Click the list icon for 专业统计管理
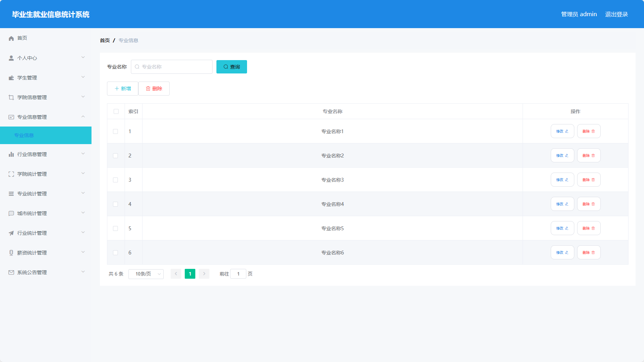Image resolution: width=644 pixels, height=362 pixels. [x=11, y=194]
